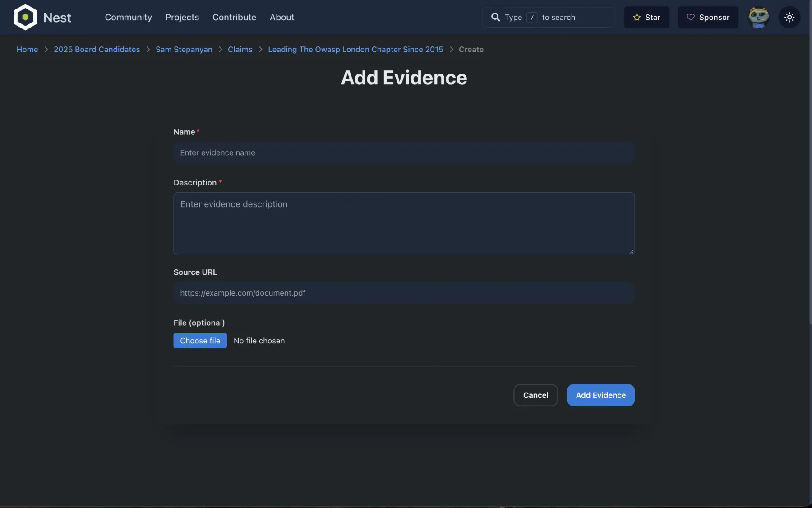Open Claims breadcrumb link

240,49
